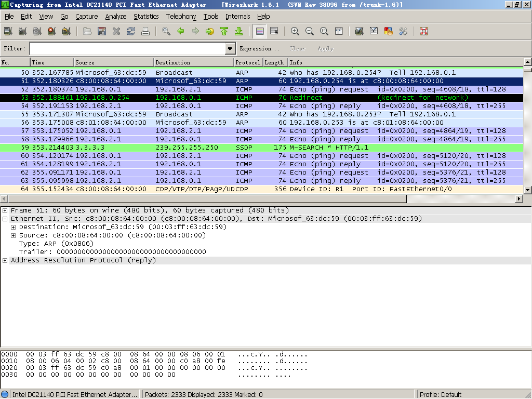Start a new live capture
The width and height of the screenshot is (532, 399).
[37, 31]
